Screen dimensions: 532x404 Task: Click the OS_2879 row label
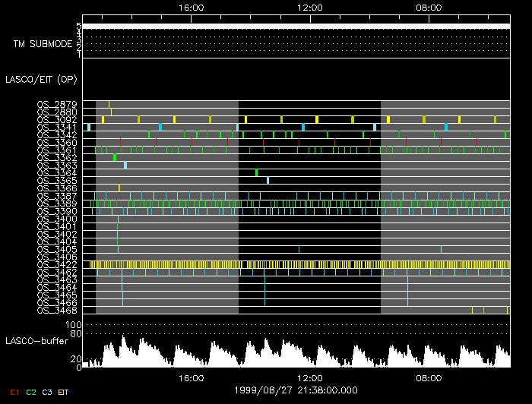[x=56, y=104]
